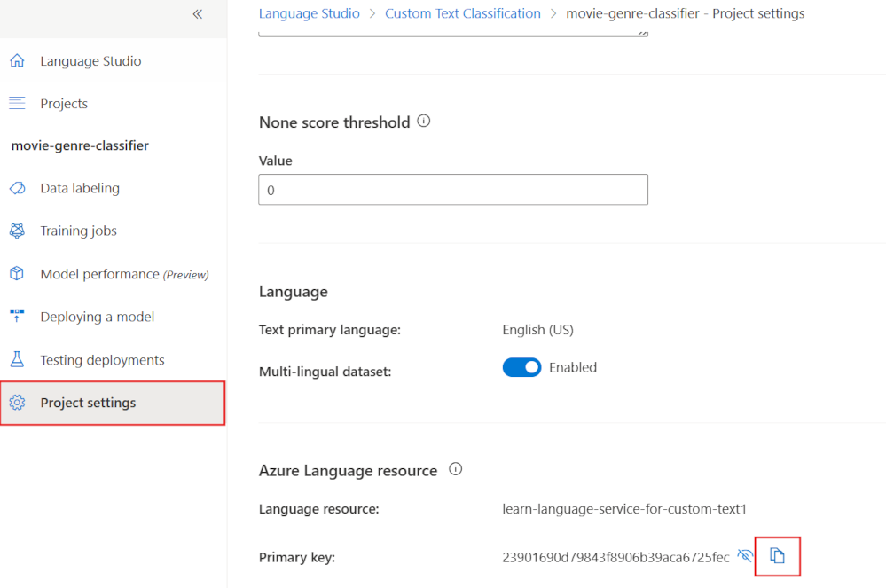The width and height of the screenshot is (886, 588).
Task: Click the Projects list icon
Action: point(17,104)
